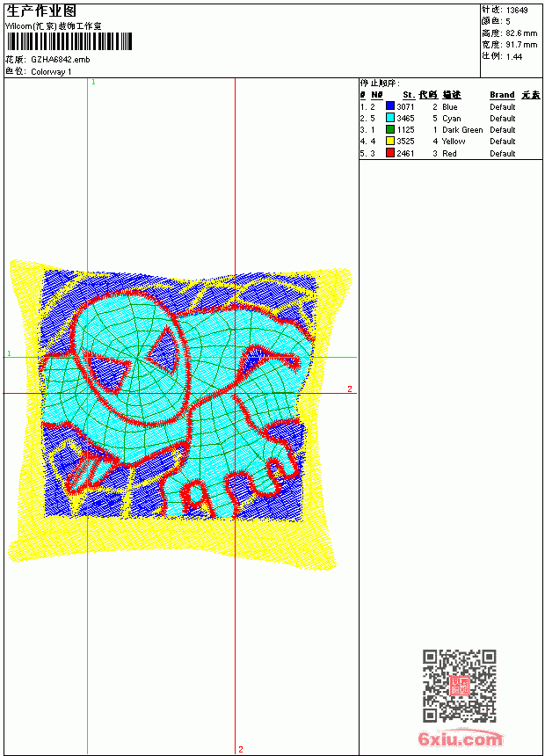Select the barcode under the studio name
Viewport: 545px width, 756px height.
69,42
